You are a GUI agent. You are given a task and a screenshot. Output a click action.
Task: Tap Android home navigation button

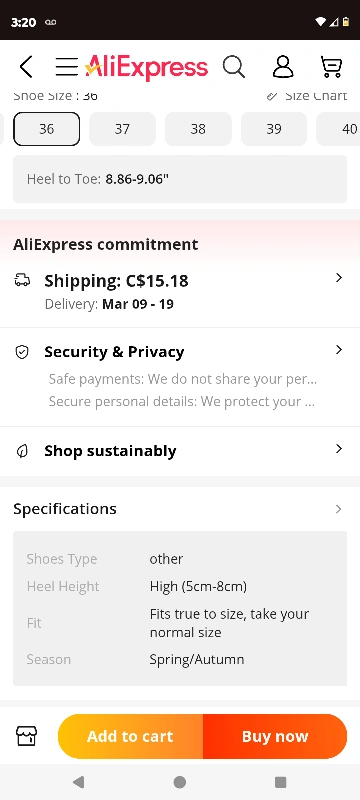179,782
